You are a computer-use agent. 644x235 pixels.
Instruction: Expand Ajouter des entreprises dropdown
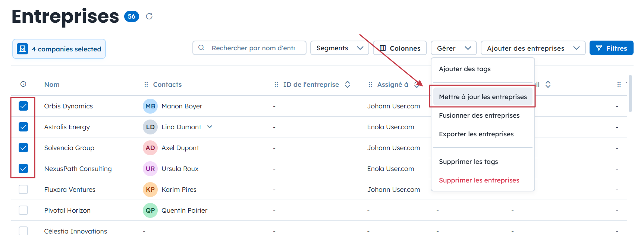coord(533,48)
